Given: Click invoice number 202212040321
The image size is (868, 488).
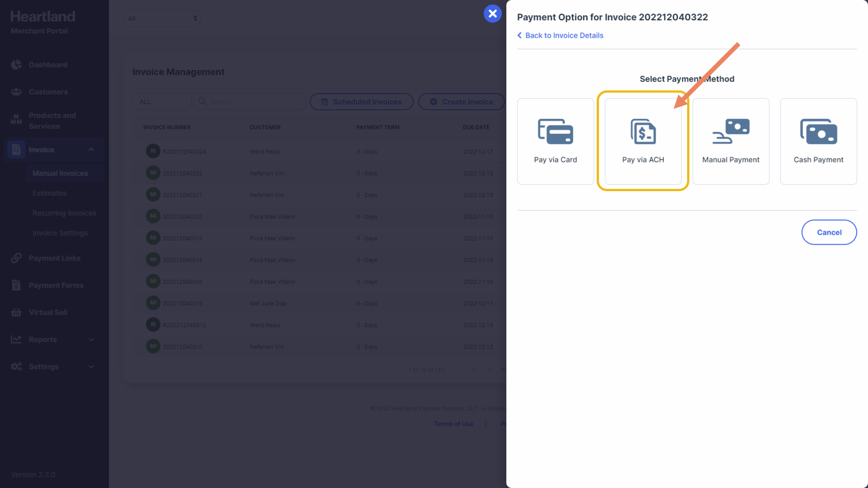Looking at the screenshot, I should click(182, 195).
